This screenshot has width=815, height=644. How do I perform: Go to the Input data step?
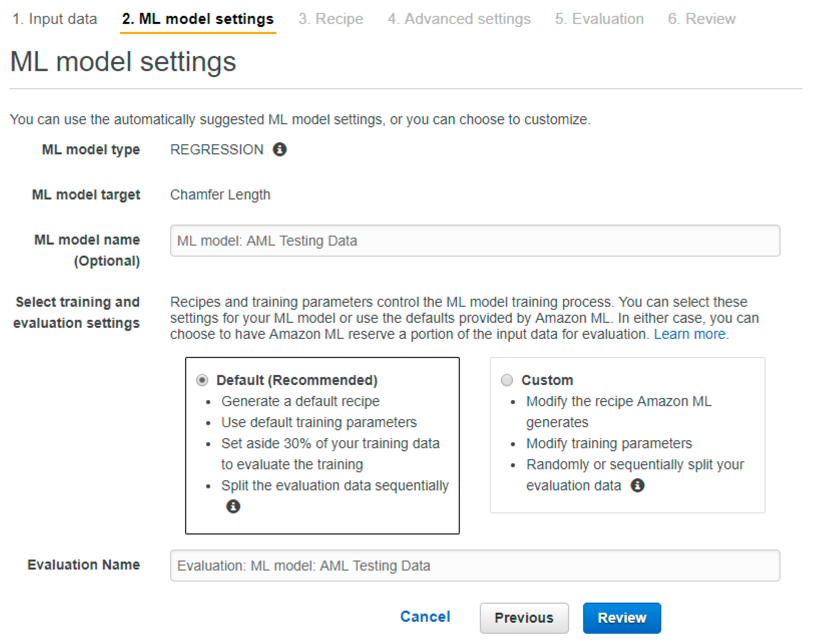pos(55,19)
